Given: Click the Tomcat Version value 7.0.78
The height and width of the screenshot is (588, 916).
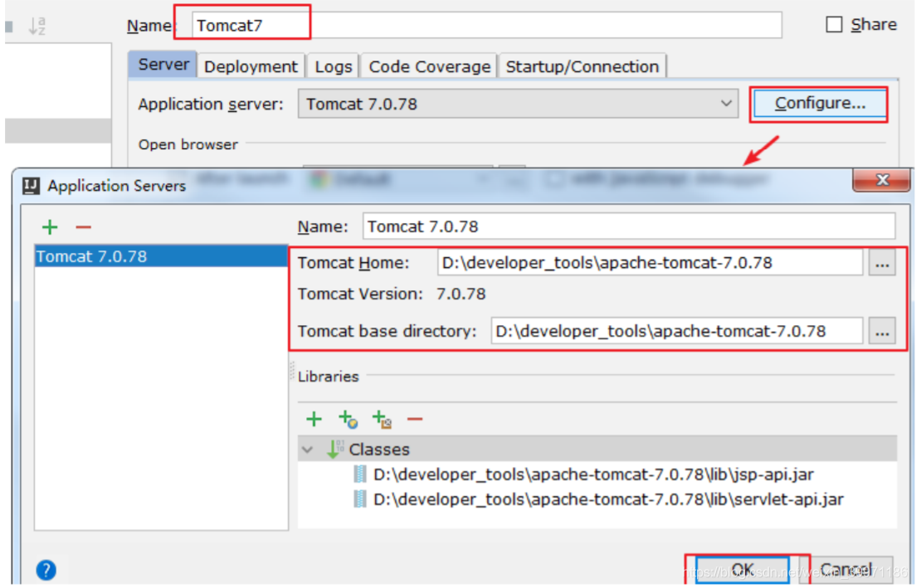Looking at the screenshot, I should 461,294.
